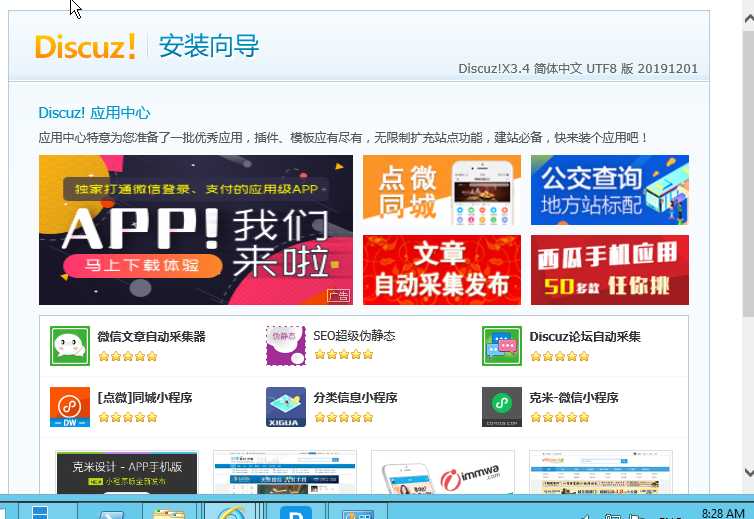Click the Discuz! logo in header
Image resolution: width=754 pixels, height=519 pixels.
pos(85,47)
